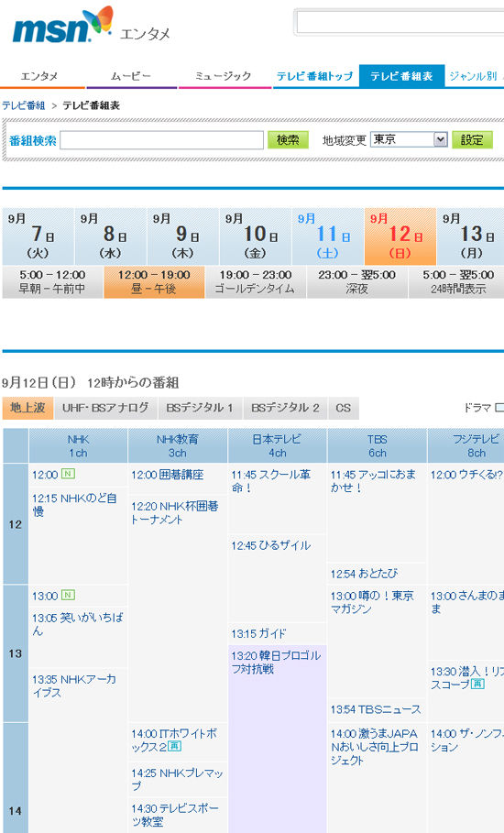
Task: Switch to the CS tab
Action: click(344, 408)
